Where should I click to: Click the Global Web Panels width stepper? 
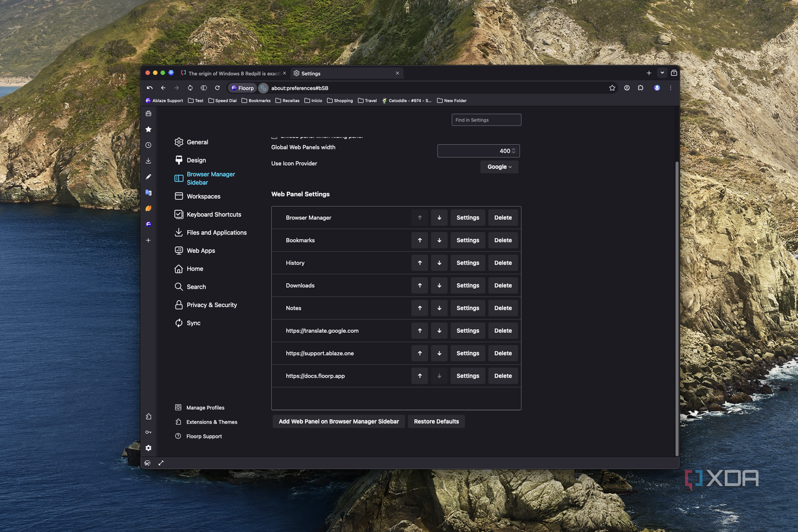pos(514,151)
